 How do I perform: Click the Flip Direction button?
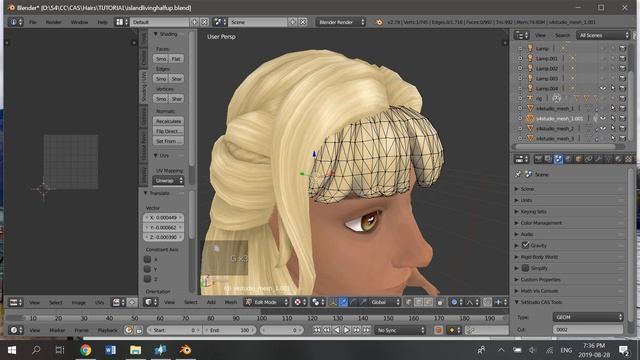pyautogui.click(x=168, y=131)
